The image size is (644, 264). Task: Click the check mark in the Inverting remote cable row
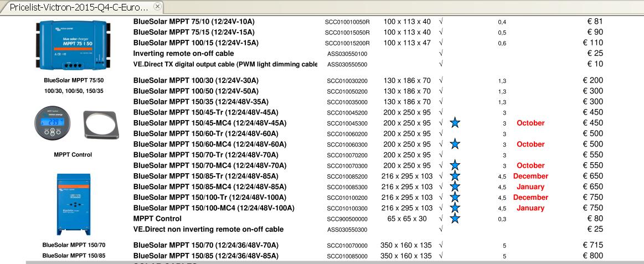(x=441, y=53)
